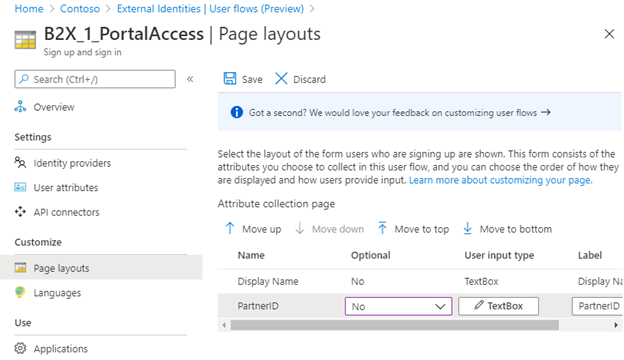The image size is (624, 360).
Task: Edit the PartnerID TextBox input type
Action: pyautogui.click(x=498, y=306)
